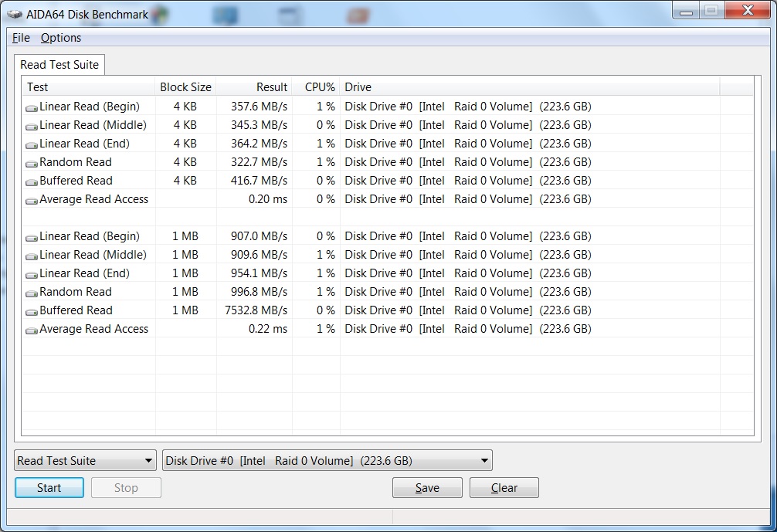The height and width of the screenshot is (532, 777).
Task: Click 'Linear Read (End)' text in 1 MB row
Action: point(84,273)
